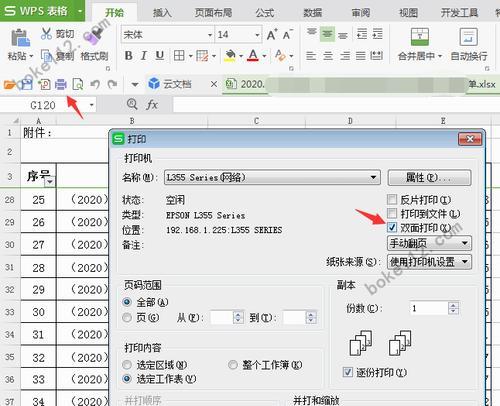Click the cell borders icon
The width and height of the screenshot is (500, 406).
point(179,55)
